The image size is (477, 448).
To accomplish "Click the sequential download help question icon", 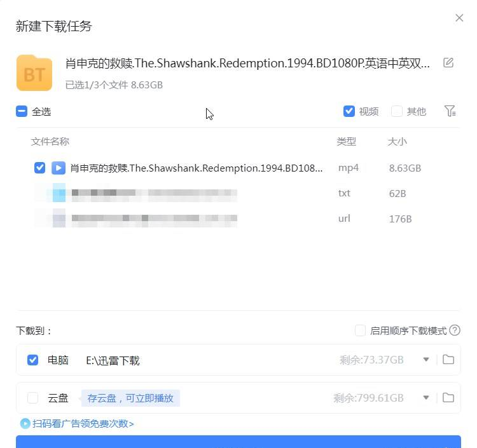I will click(455, 330).
